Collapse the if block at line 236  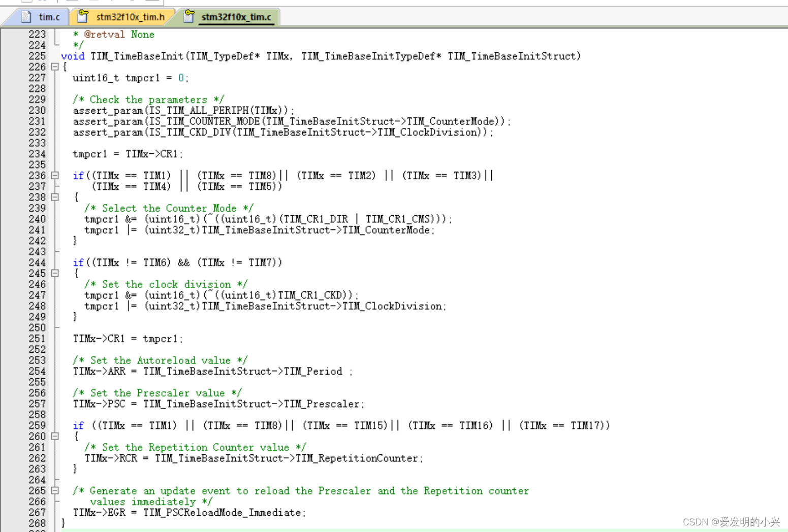pyautogui.click(x=55, y=176)
